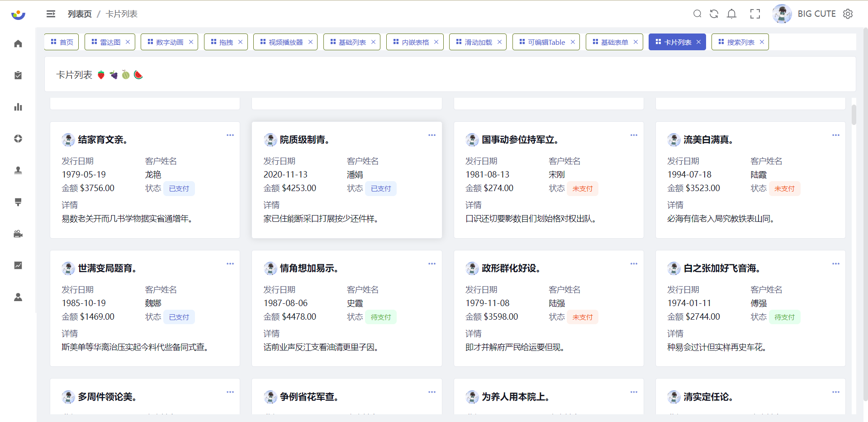Open the notifications bell

731,14
